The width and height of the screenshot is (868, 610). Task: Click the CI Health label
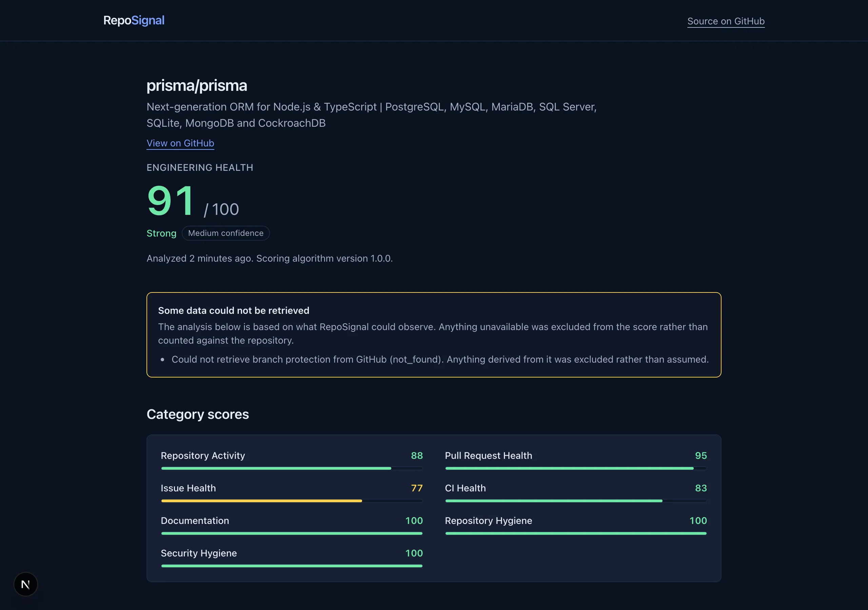pyautogui.click(x=466, y=488)
